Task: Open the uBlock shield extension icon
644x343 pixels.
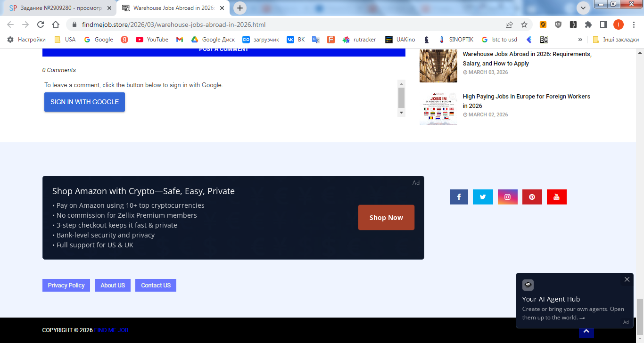Action: coord(558,24)
